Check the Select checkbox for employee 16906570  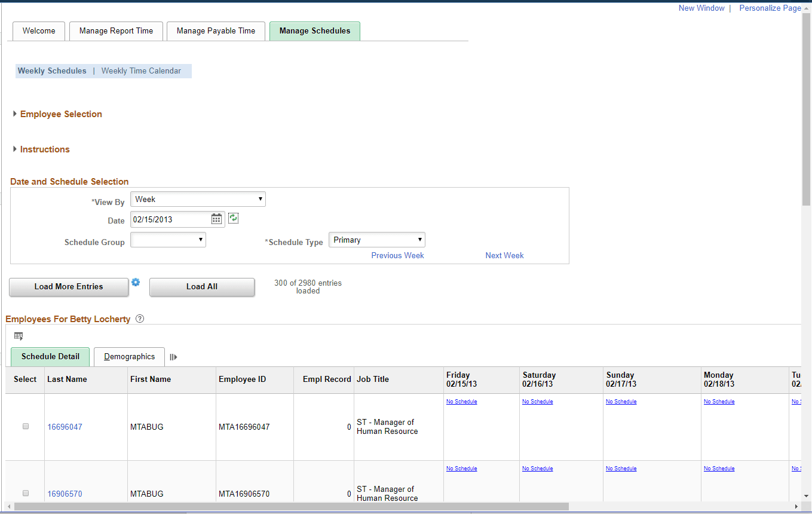point(24,493)
